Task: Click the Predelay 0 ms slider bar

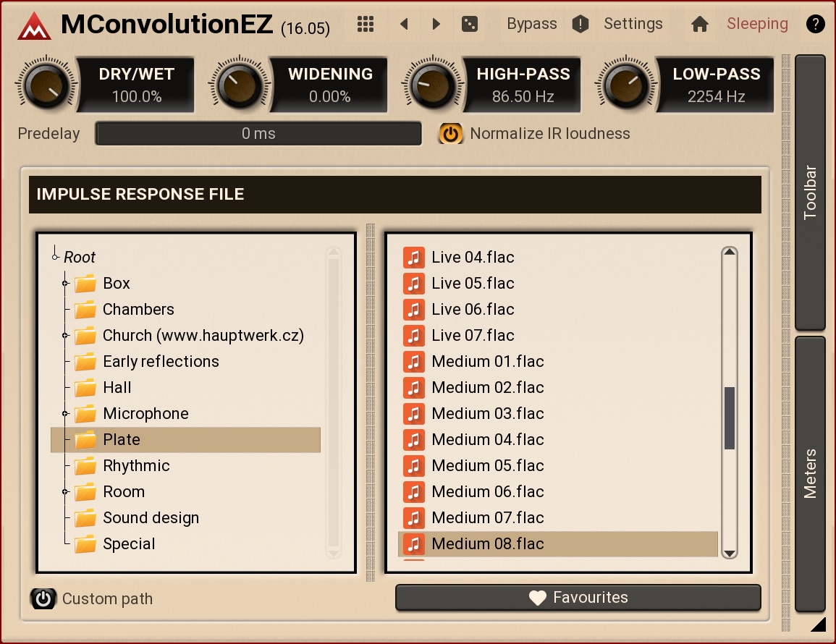Action: (x=258, y=134)
